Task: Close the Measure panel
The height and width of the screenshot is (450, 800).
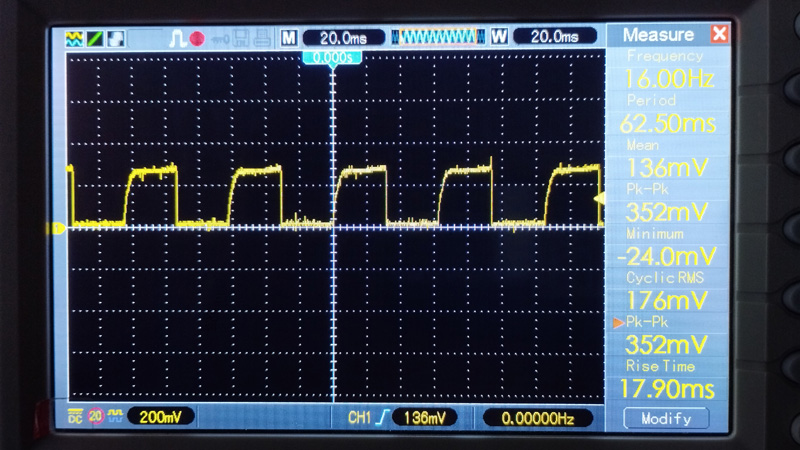Action: click(719, 34)
